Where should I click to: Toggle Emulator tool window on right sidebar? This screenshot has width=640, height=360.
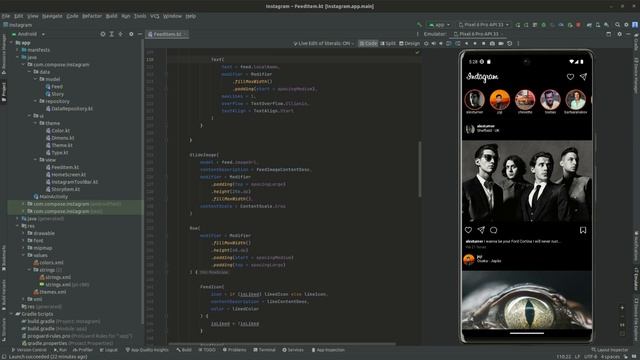click(636, 278)
